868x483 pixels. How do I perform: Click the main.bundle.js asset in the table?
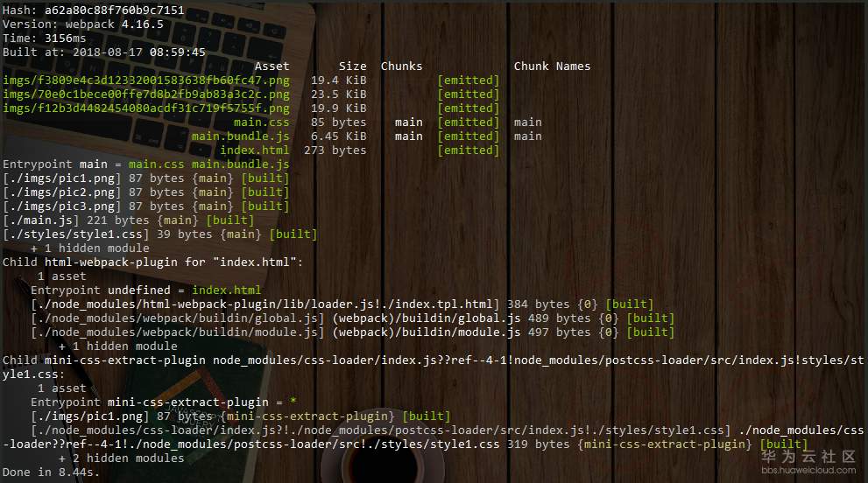click(241, 136)
